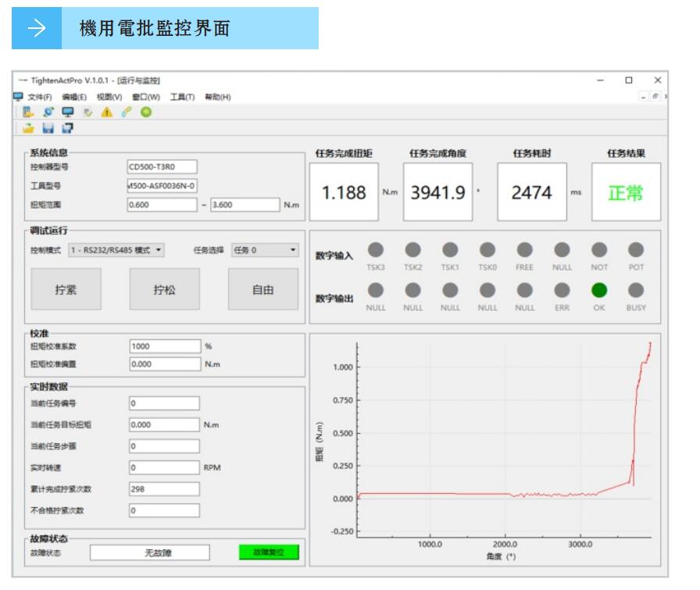Open the 视图(V) menu

pyautogui.click(x=109, y=96)
